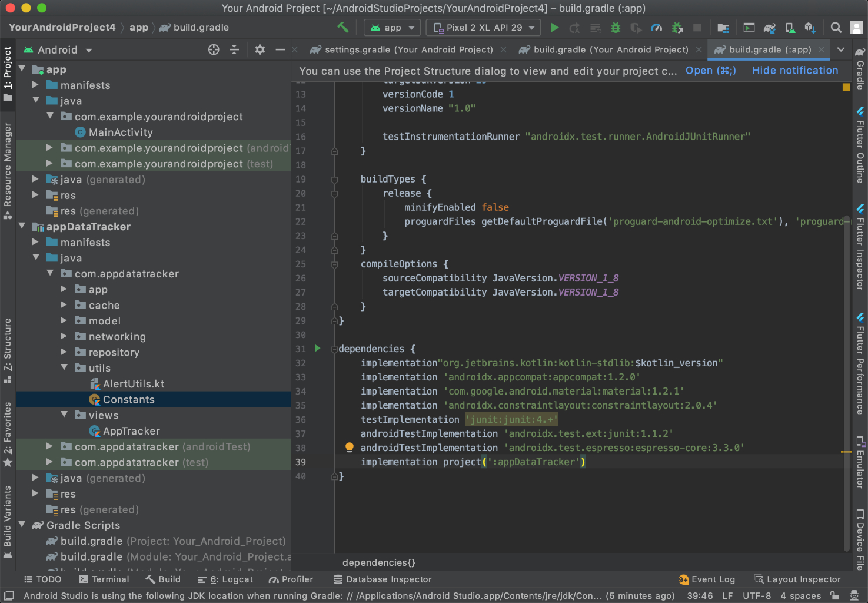The height and width of the screenshot is (603, 868).
Task: Toggle the Build Variants tool window
Action: tap(8, 523)
